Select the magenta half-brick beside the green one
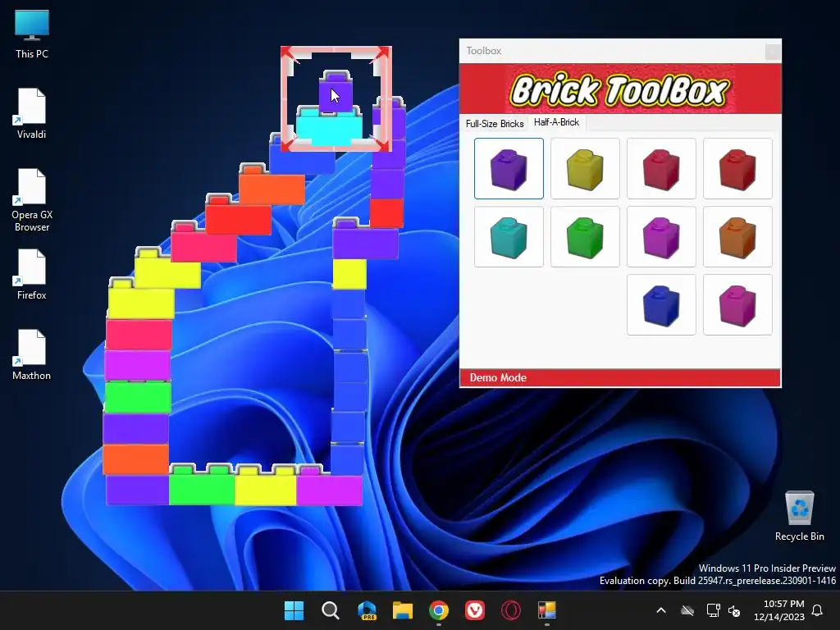This screenshot has height=630, width=840. tap(661, 237)
